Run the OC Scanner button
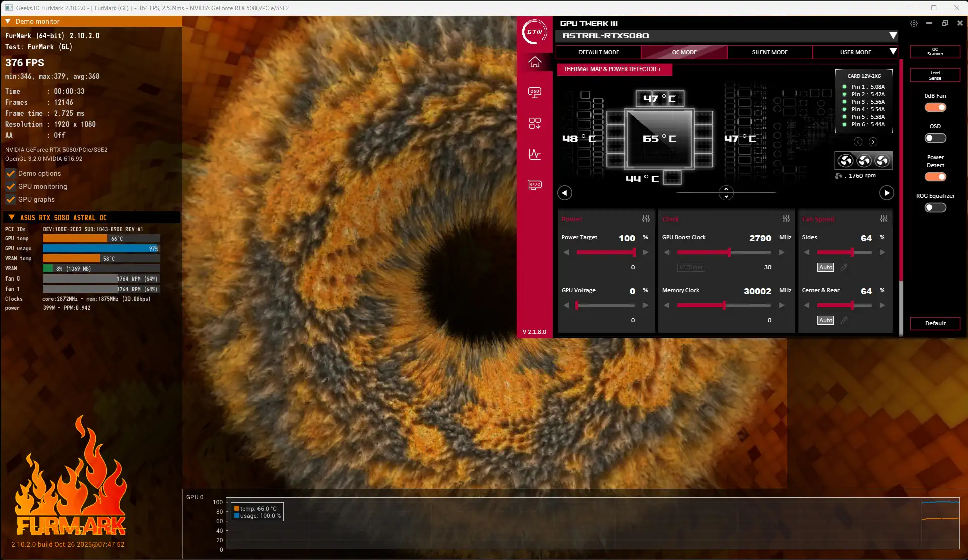Image resolution: width=968 pixels, height=560 pixels. (935, 52)
